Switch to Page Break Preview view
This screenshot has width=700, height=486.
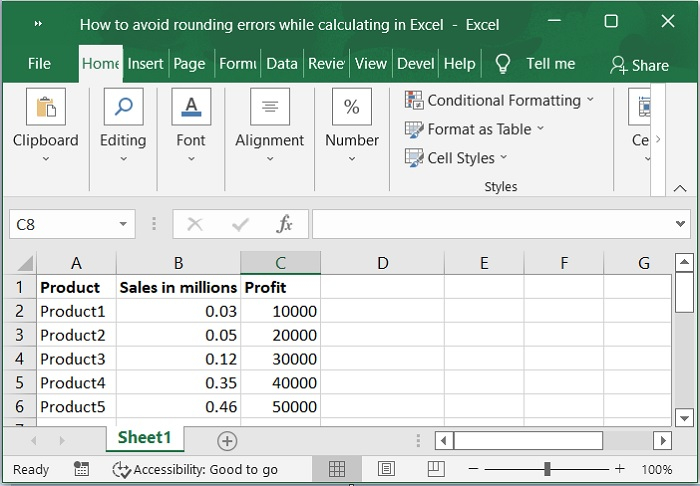click(436, 469)
